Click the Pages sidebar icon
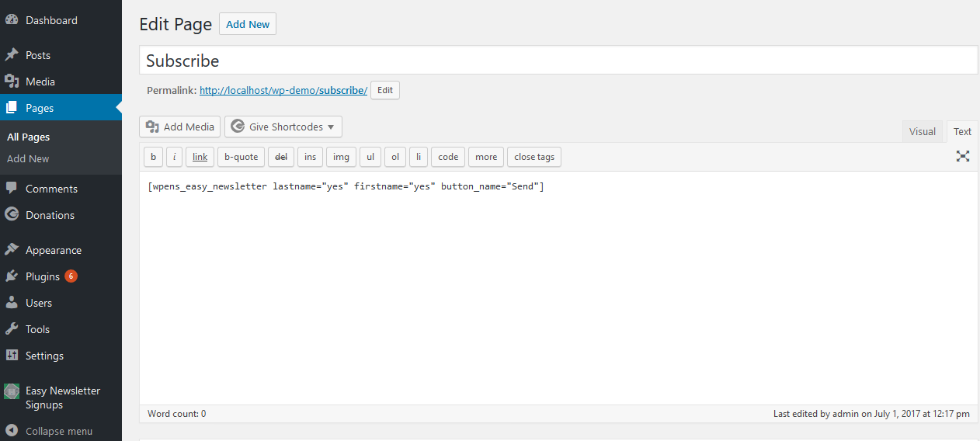 click(x=12, y=108)
